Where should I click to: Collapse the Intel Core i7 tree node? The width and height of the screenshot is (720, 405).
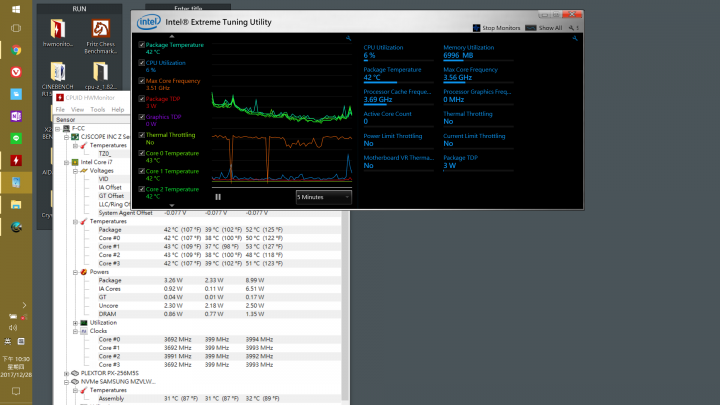[67, 162]
